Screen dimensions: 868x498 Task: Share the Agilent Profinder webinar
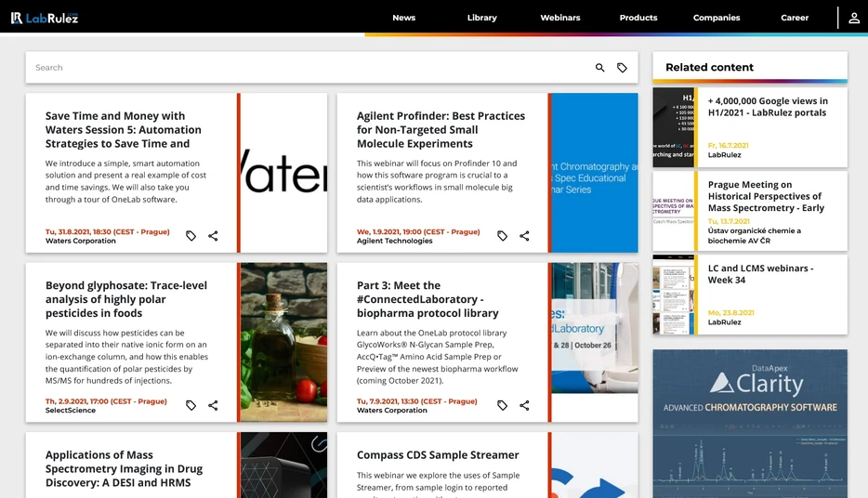coord(524,236)
